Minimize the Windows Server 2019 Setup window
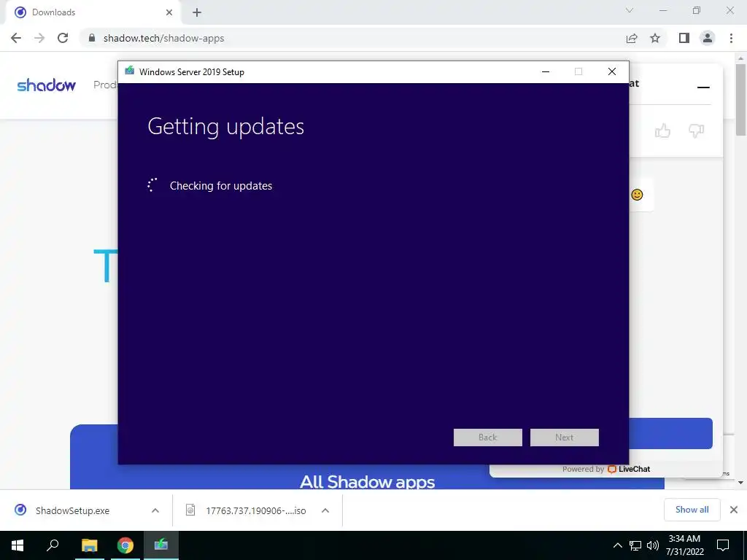 (x=546, y=72)
